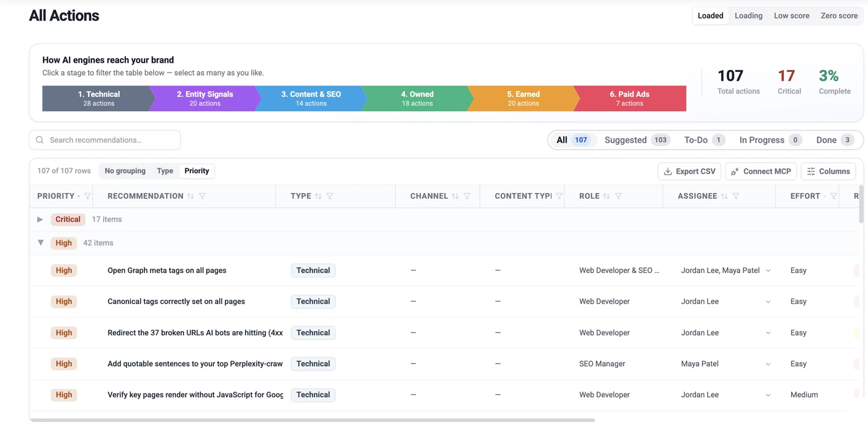Open assignee dropdown for Verify key pages row
The image size is (868, 422).
(768, 395)
